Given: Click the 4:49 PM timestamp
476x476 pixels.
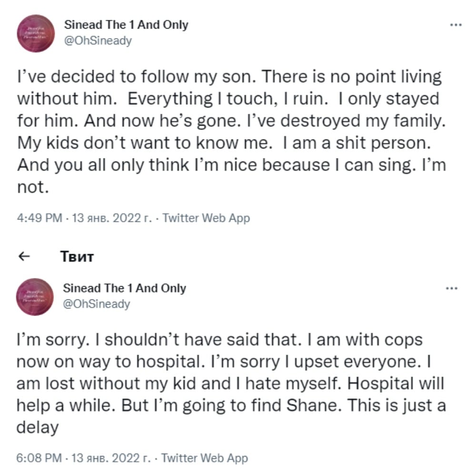Looking at the screenshot, I should [40, 218].
